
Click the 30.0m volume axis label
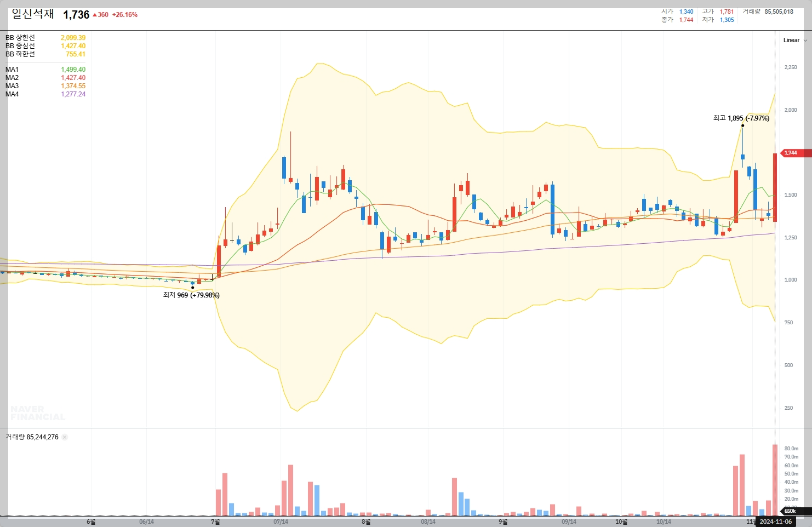point(791,490)
